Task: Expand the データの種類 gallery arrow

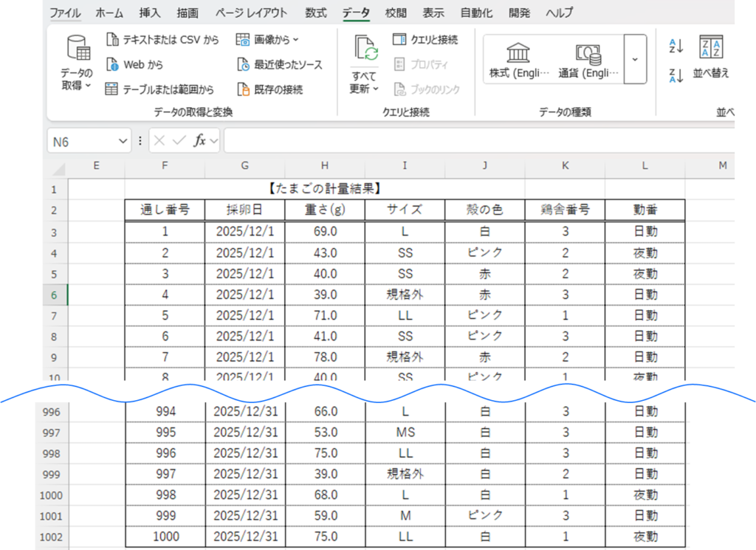Action: (635, 59)
